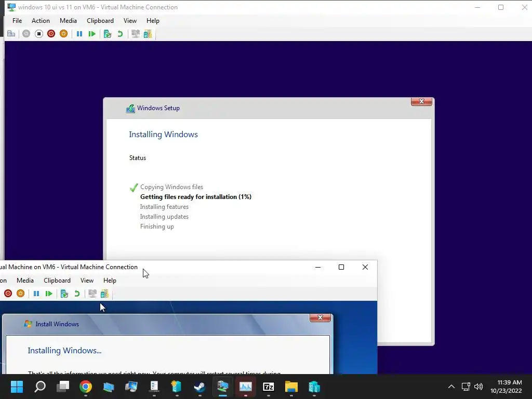Screen dimensions: 532x399
Task: Minimize the lower Virtual Machine Connection window
Action: coord(318,267)
